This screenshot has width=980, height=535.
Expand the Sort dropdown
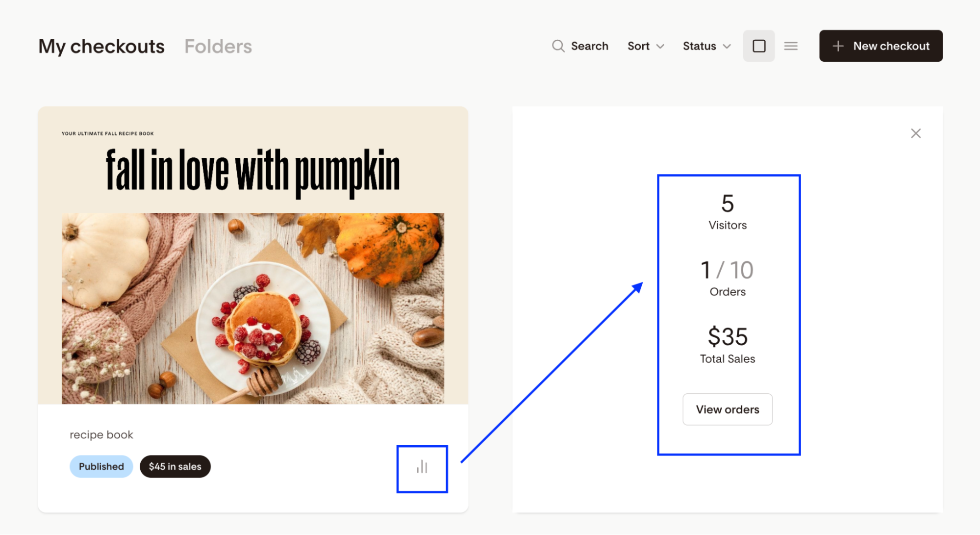pyautogui.click(x=645, y=46)
